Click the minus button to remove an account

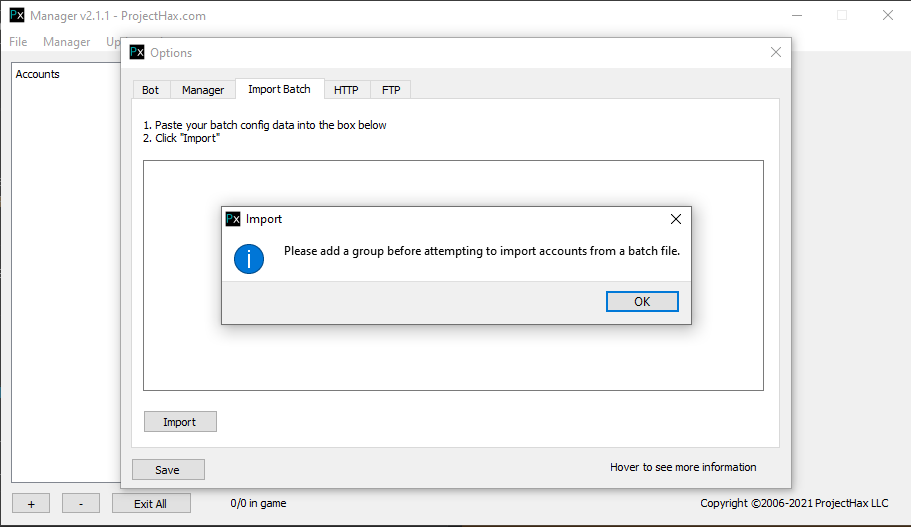pyautogui.click(x=81, y=503)
